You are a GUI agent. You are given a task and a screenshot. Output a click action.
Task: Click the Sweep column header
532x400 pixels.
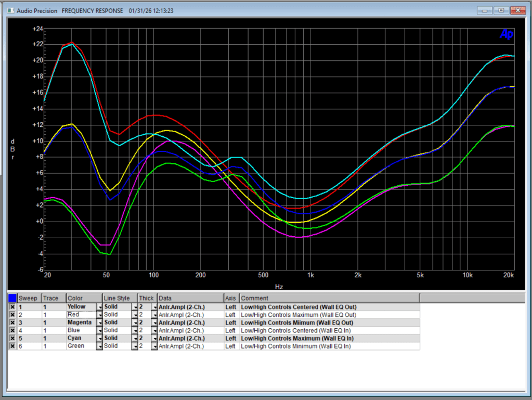tap(30, 298)
